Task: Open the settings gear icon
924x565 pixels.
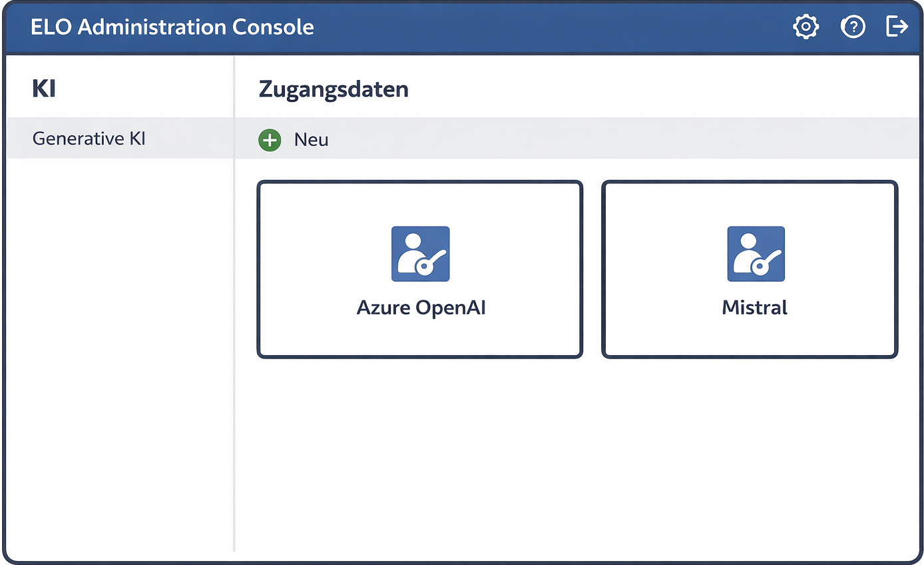Action: tap(806, 26)
